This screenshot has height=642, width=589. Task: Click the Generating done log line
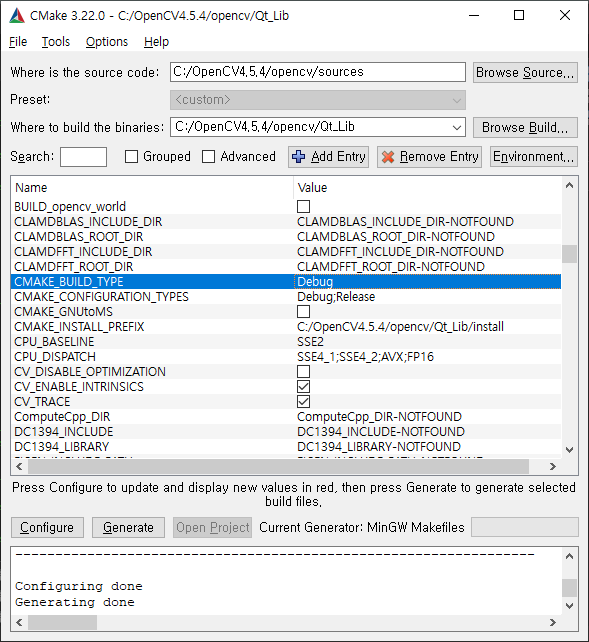(75, 602)
